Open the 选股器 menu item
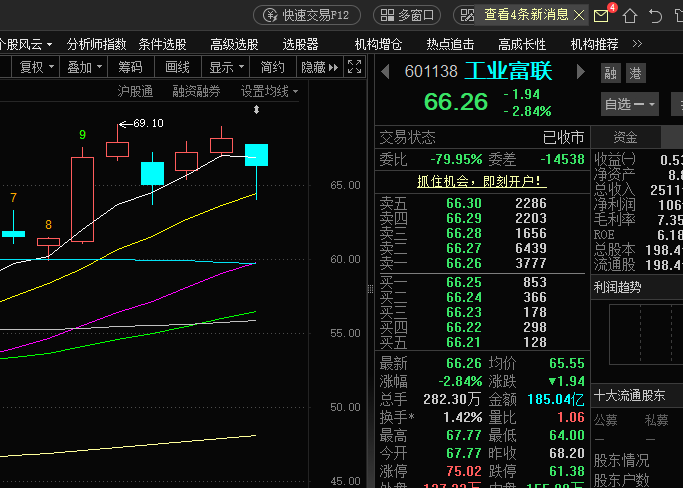This screenshot has height=488, width=683. click(x=301, y=44)
